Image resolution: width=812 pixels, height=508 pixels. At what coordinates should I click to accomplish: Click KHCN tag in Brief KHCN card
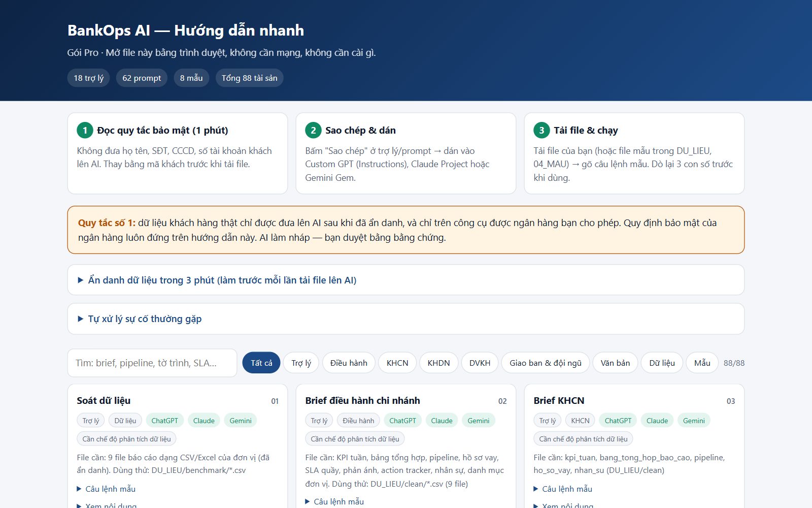pyautogui.click(x=580, y=421)
